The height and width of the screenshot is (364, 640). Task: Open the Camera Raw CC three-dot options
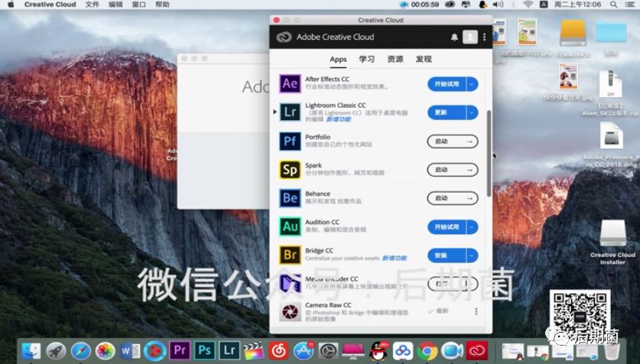click(476, 311)
